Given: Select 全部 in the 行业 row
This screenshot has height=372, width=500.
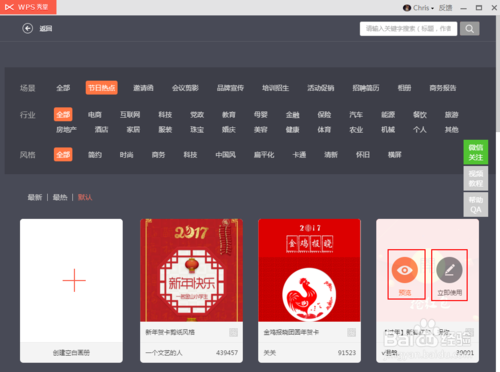Looking at the screenshot, I should pos(63,115).
